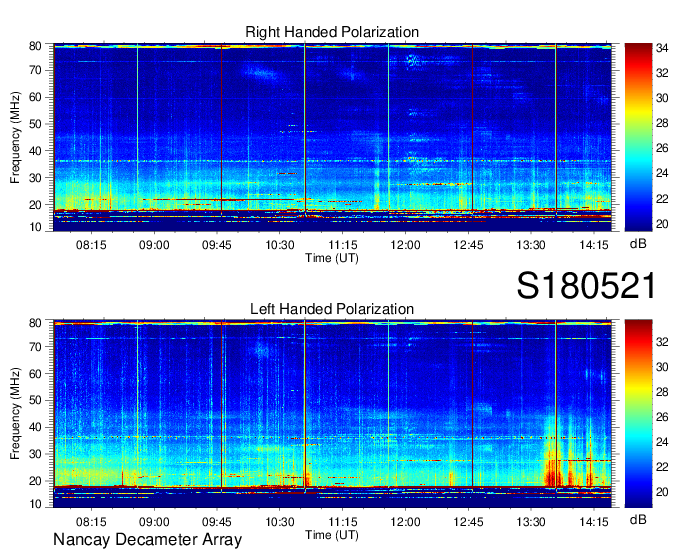Viewport: 680px width, 552px height.
Task: Click the 40 MHz tick of Right Handed plot
Action: click(x=35, y=151)
